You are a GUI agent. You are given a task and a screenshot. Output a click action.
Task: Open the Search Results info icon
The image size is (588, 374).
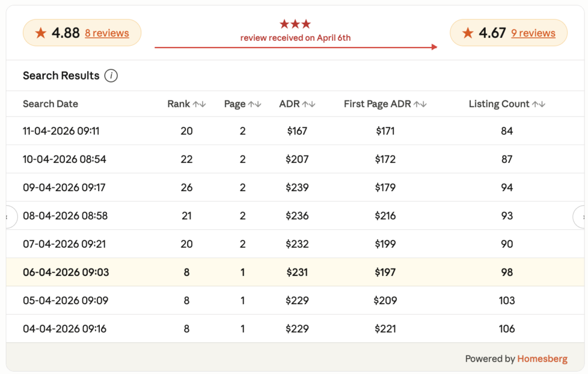(111, 76)
